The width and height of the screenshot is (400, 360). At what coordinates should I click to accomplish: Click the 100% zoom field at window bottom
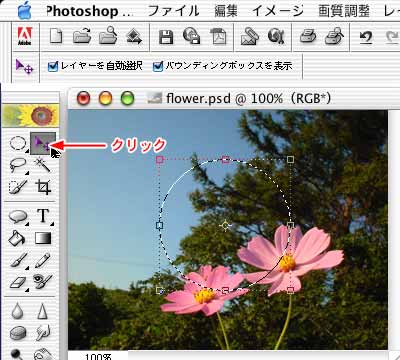pyautogui.click(x=98, y=356)
